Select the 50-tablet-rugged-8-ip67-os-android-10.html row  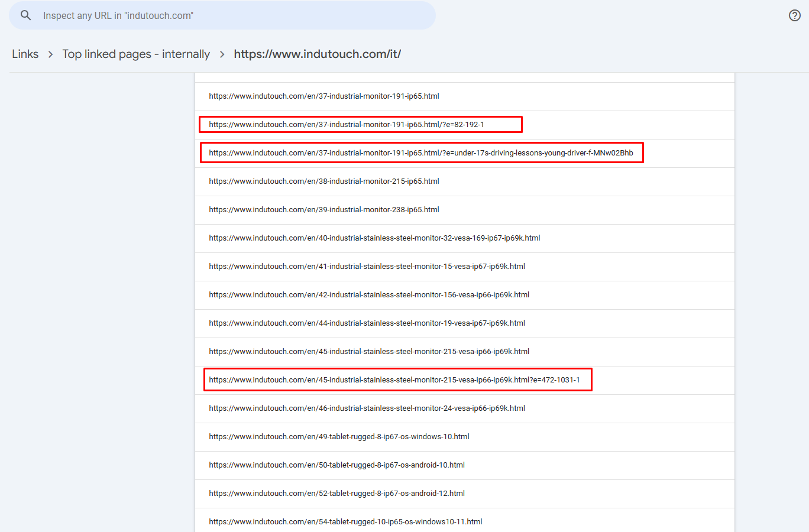coord(465,465)
